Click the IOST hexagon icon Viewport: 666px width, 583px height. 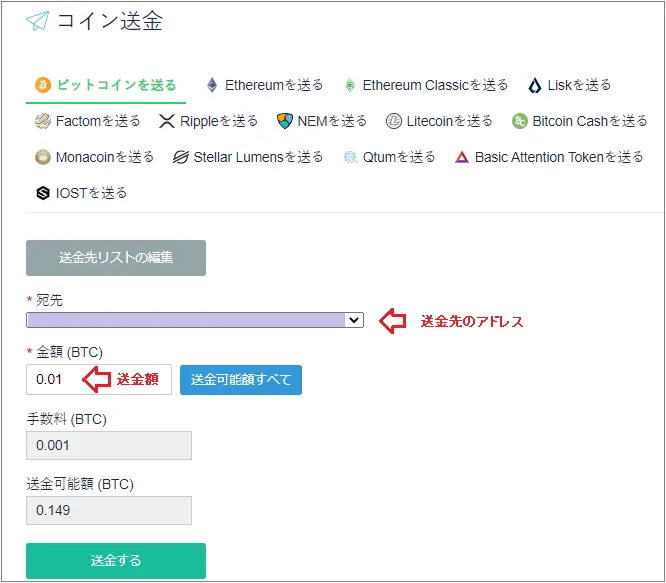(x=43, y=193)
